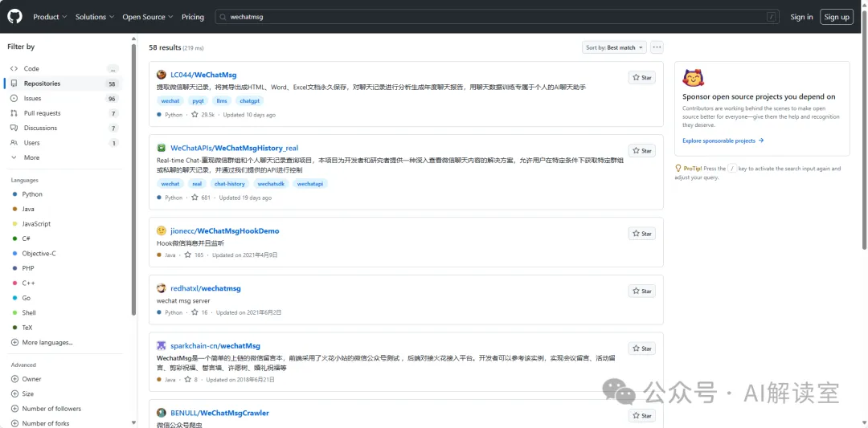Viewport: 868px width, 428px height.
Task: Expand the Open Source menu
Action: pyautogui.click(x=148, y=17)
